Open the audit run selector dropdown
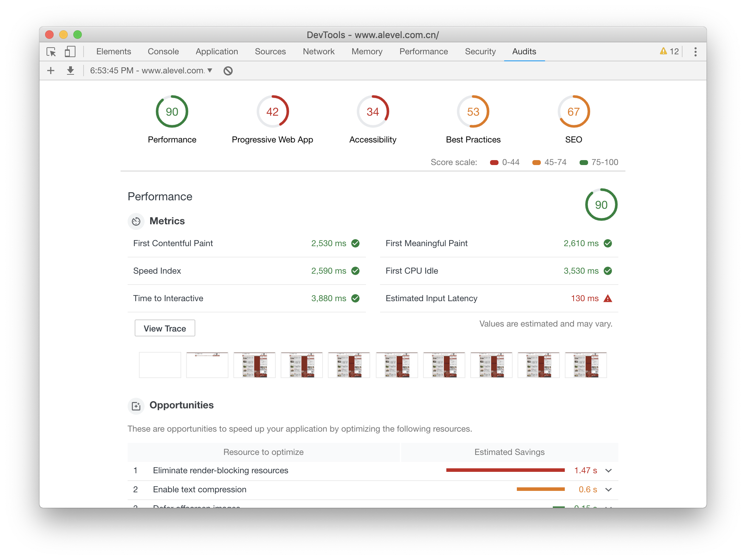Screen dimensions: 746x560 pyautogui.click(x=151, y=71)
